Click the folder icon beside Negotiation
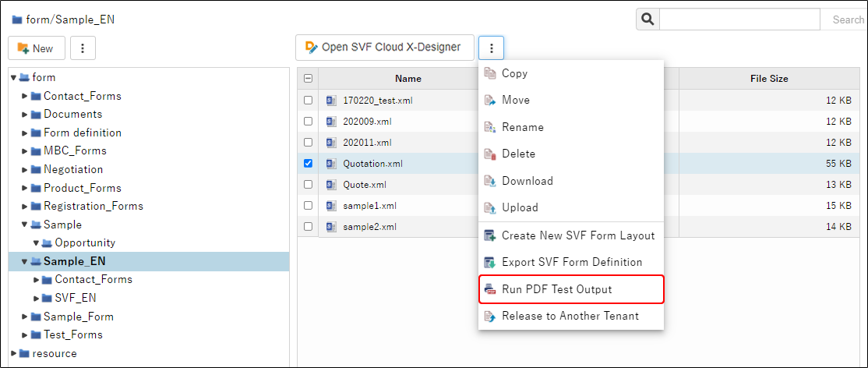This screenshot has height=368, width=868. (x=36, y=170)
